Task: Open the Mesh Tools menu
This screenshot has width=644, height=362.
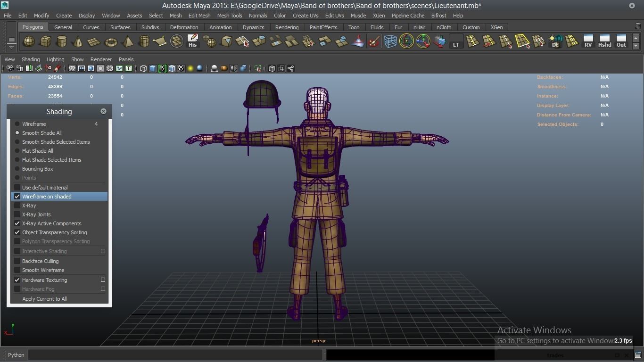Action: pos(230,16)
